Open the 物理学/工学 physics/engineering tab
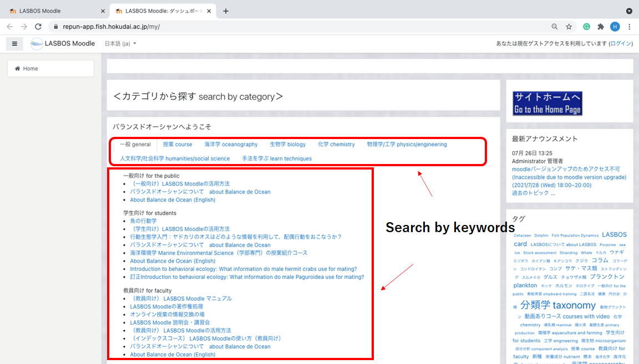This screenshot has width=639, height=364. pos(407,145)
